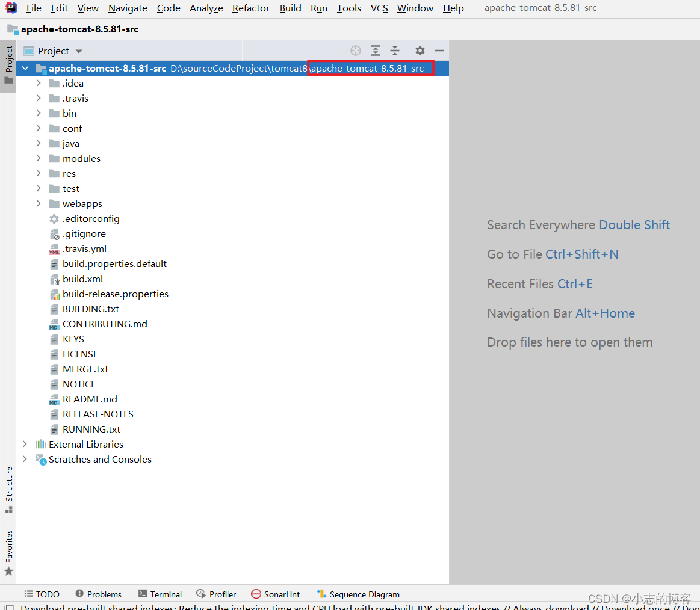Open the Tools menu
Screen dimensions: 700x610
348,8
